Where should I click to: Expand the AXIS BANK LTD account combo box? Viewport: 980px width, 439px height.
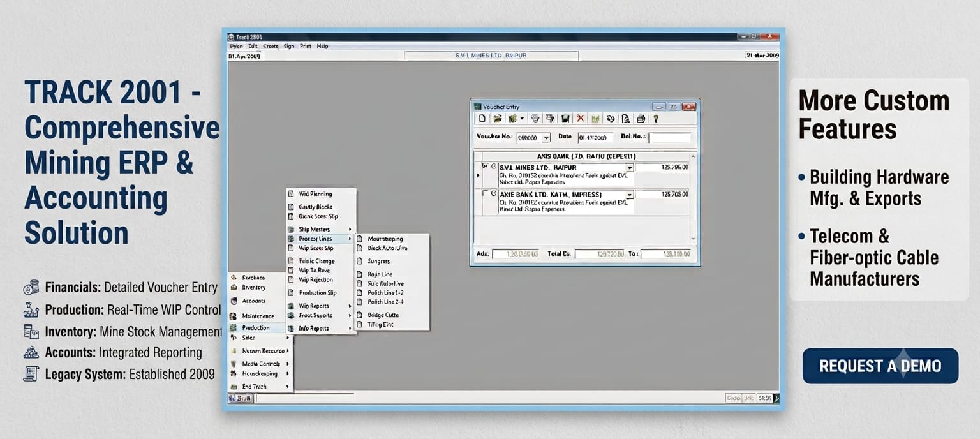point(630,194)
